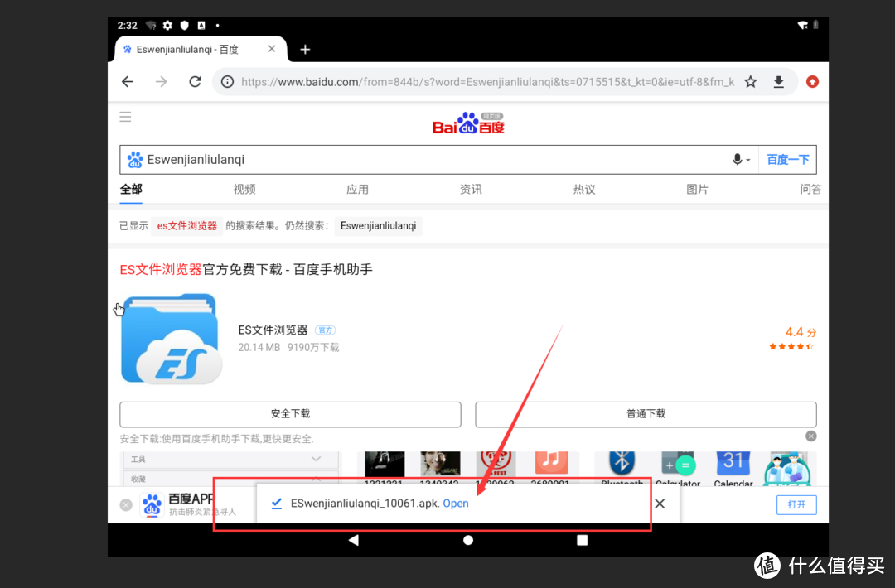The image size is (895, 588).
Task: Click the 安全下载 button
Action: point(290,414)
